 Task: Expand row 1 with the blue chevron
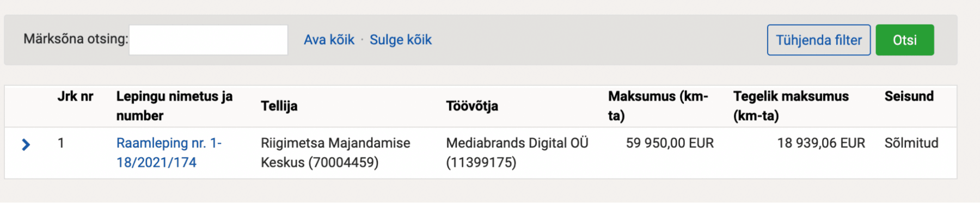coord(26,145)
